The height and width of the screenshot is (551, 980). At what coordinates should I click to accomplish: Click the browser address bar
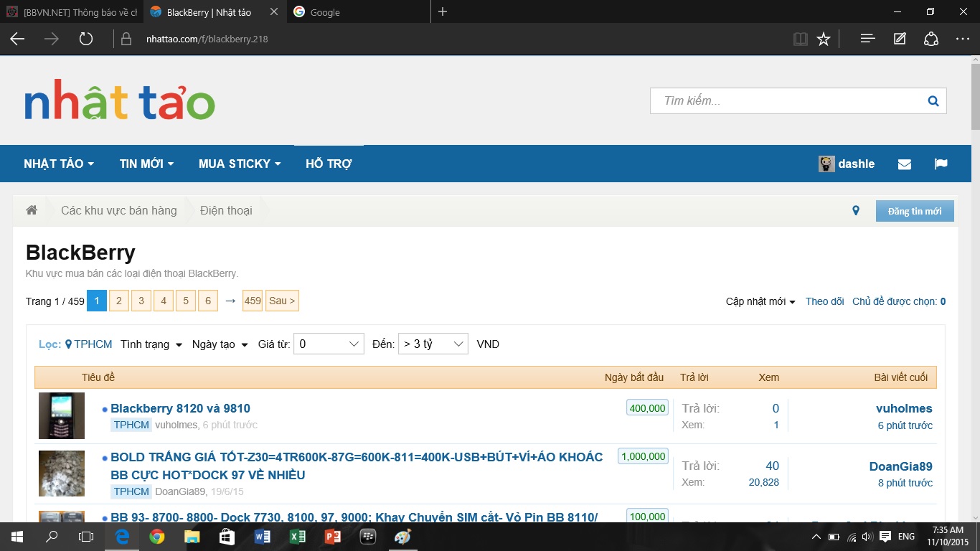pyautogui.click(x=452, y=39)
